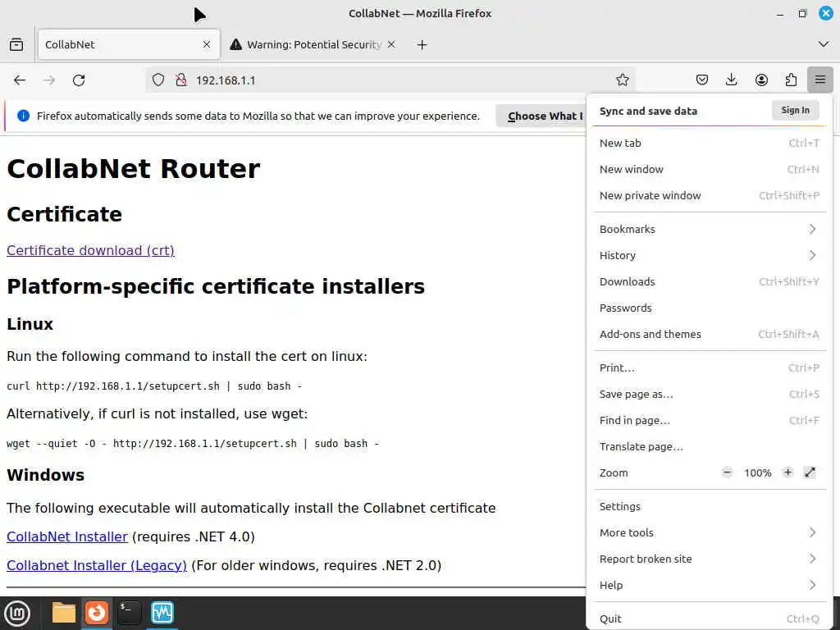Click the forward navigation arrow
The width and height of the screenshot is (840, 630).
coord(49,80)
